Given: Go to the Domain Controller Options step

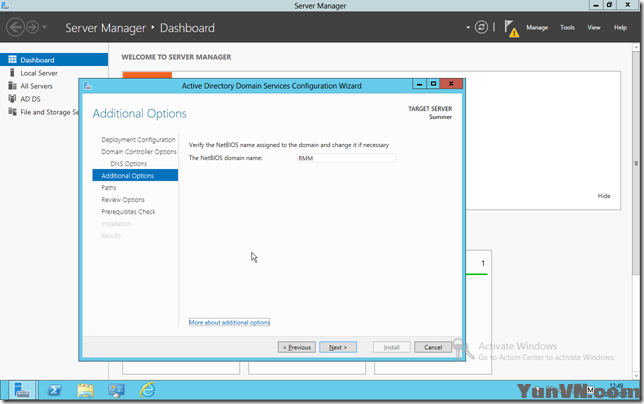Looking at the screenshot, I should [x=139, y=152].
